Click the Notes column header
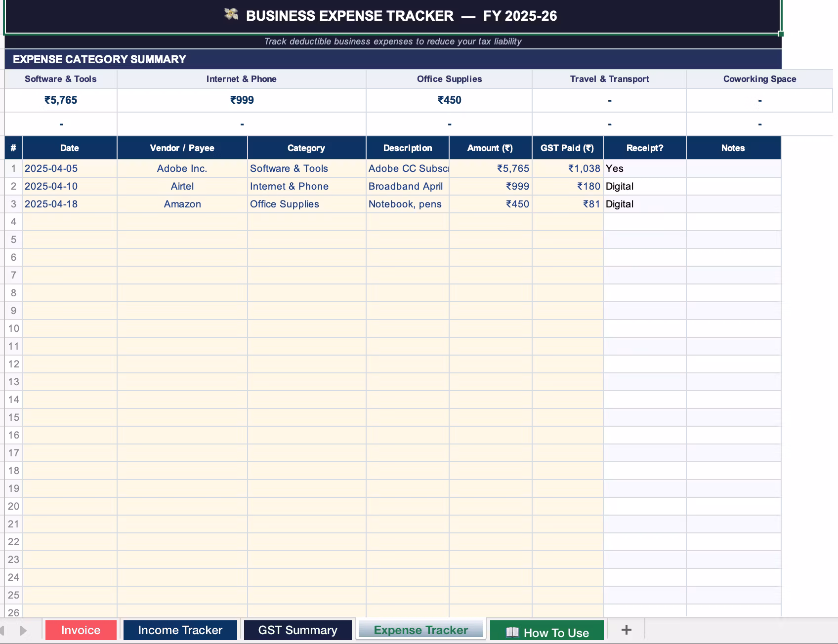Viewport: 838px width, 644px height. [733, 148]
